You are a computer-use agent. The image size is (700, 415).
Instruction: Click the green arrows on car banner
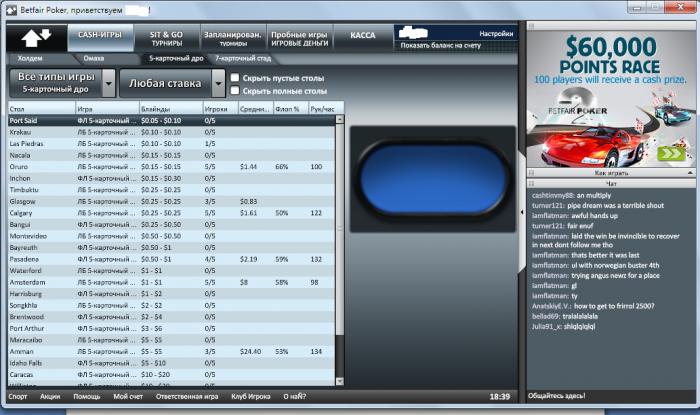coord(671,154)
